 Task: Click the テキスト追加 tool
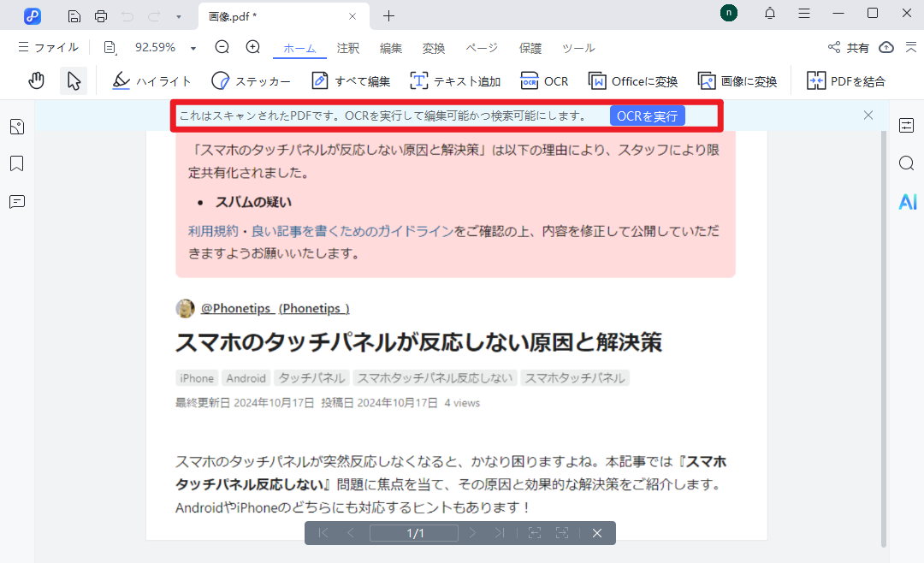455,81
